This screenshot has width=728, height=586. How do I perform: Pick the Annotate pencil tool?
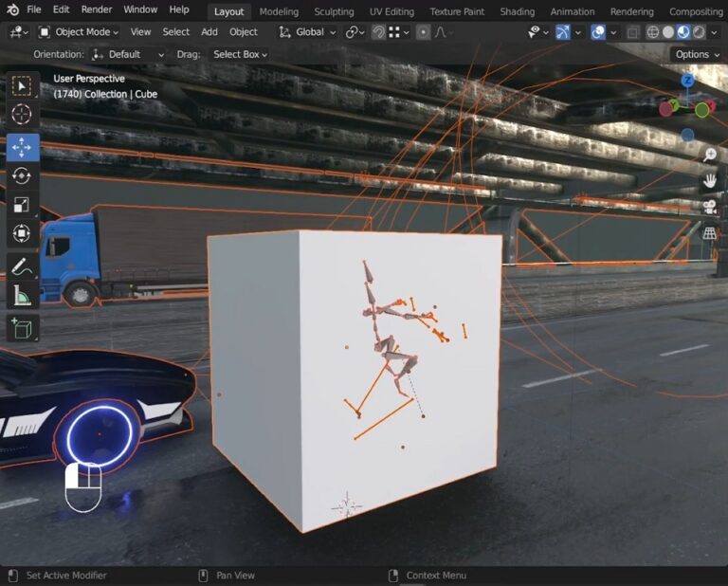point(22,268)
